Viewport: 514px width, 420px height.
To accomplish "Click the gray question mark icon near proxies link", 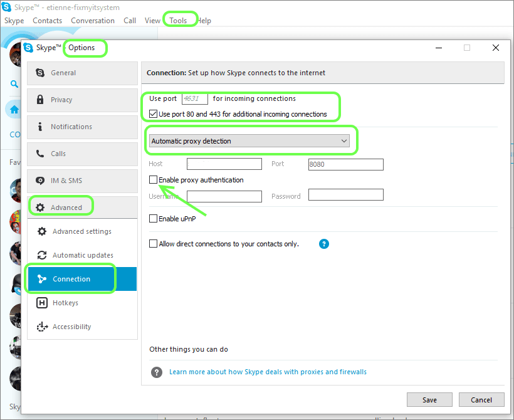I will pyautogui.click(x=157, y=372).
